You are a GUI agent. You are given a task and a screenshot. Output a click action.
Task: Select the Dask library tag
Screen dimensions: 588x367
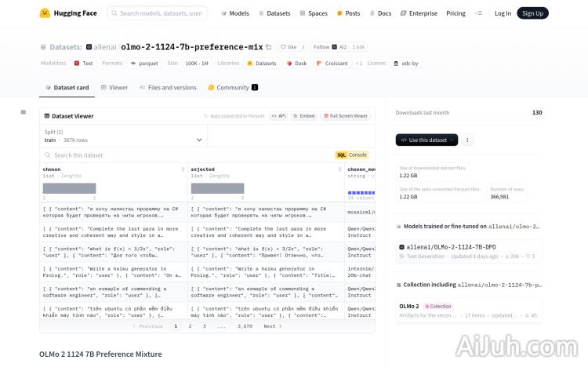coord(296,63)
